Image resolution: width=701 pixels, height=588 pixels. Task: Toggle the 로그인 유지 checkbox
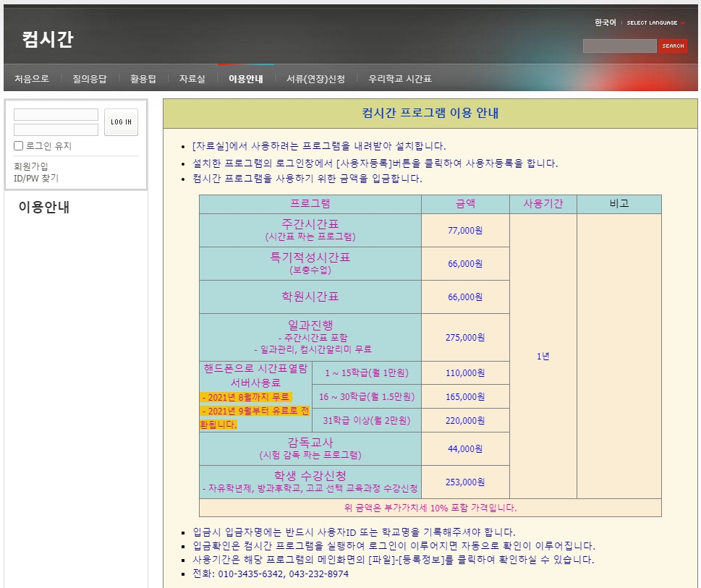[19, 145]
